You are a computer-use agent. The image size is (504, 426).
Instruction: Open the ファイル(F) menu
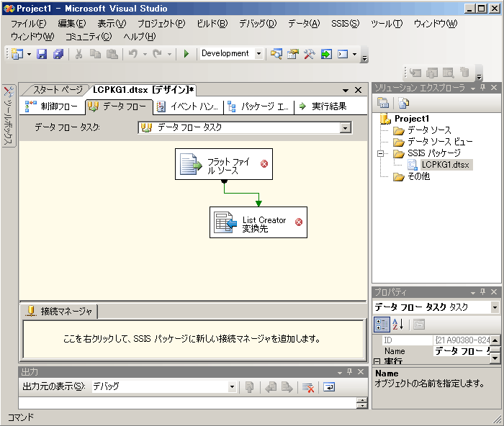(x=29, y=24)
